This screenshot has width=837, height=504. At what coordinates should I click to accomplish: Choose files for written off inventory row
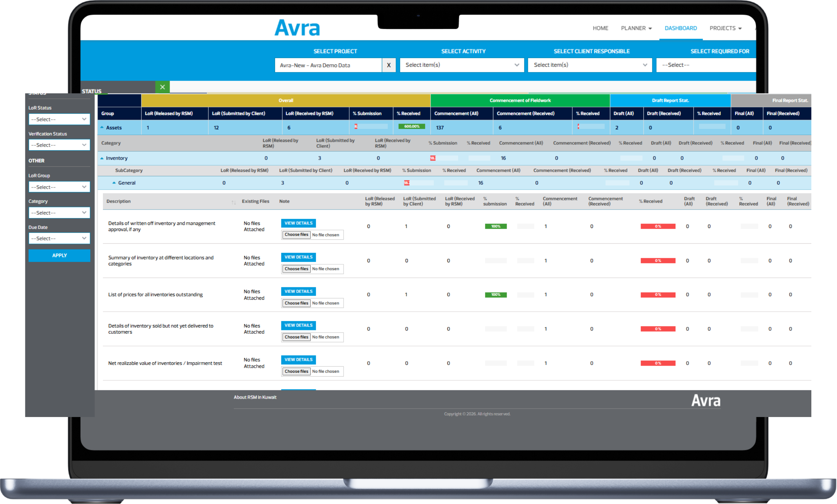coord(296,235)
